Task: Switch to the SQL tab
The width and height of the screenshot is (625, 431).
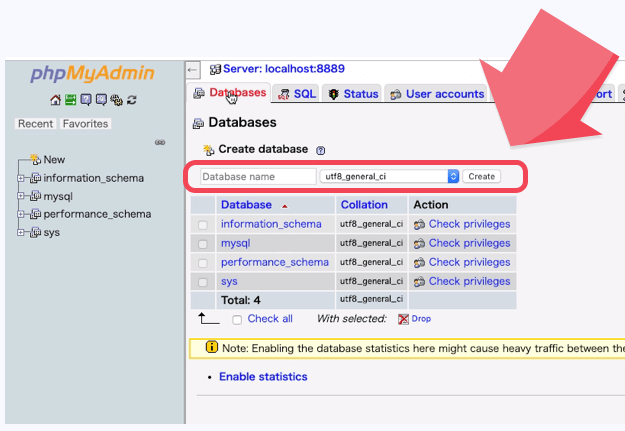Action: coord(297,94)
